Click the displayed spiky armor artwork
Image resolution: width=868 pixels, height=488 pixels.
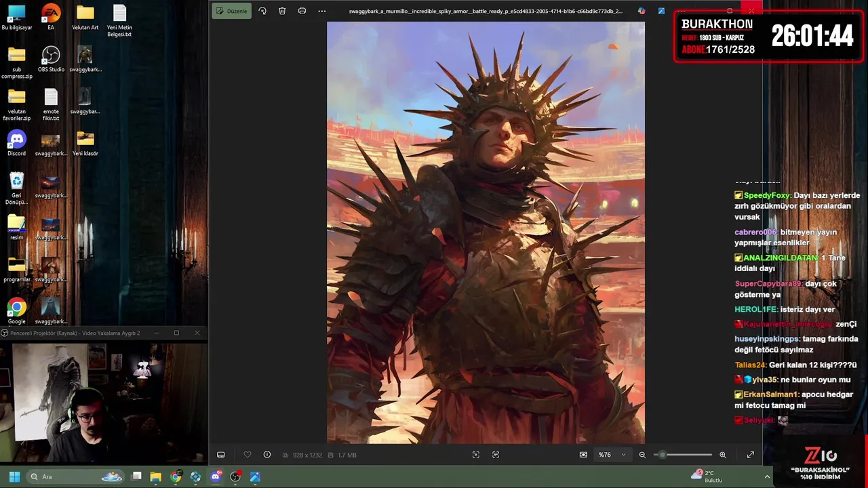tap(486, 232)
